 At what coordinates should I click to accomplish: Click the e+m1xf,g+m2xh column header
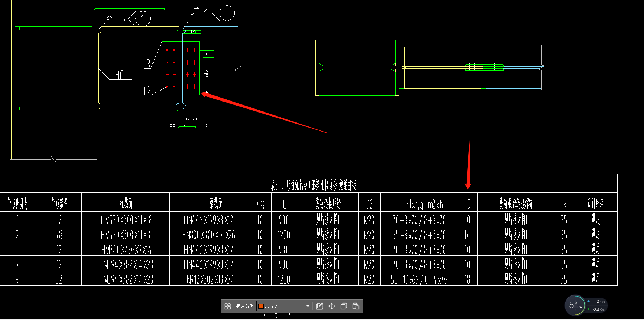click(420, 204)
